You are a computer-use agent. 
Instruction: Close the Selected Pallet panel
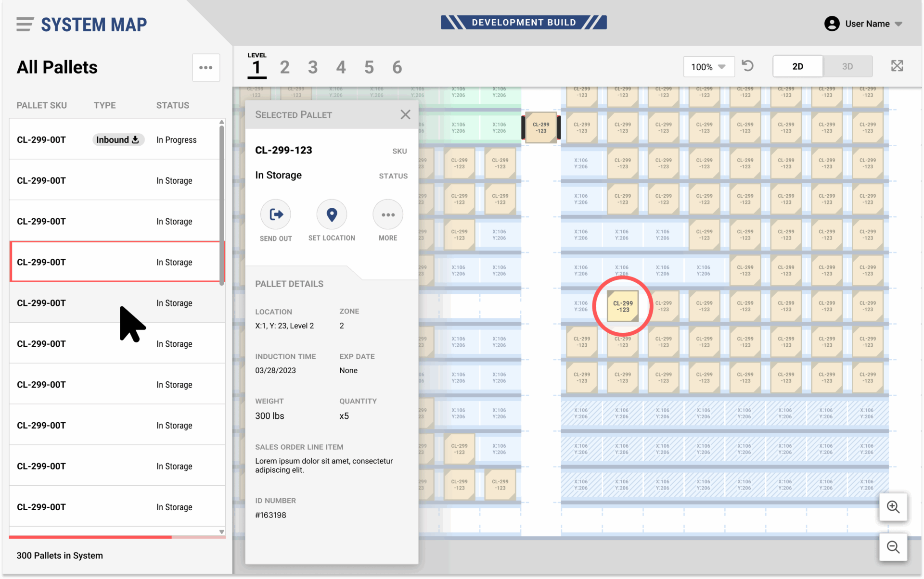[x=405, y=114]
